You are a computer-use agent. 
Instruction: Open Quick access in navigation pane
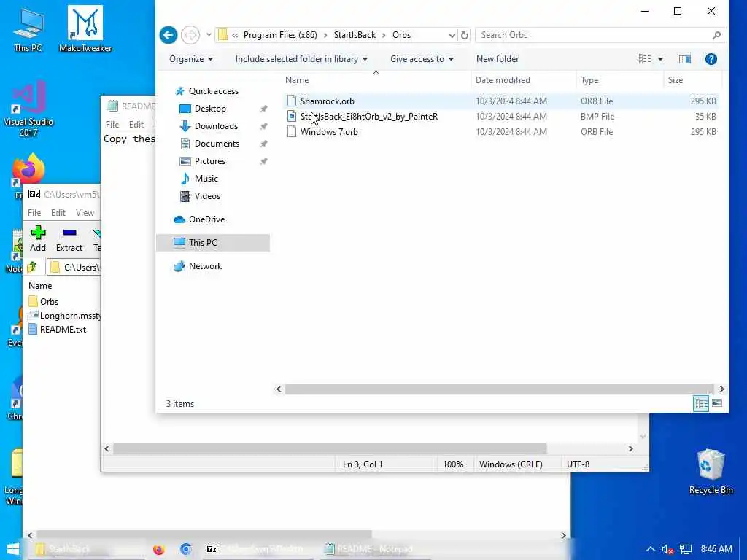tap(214, 91)
